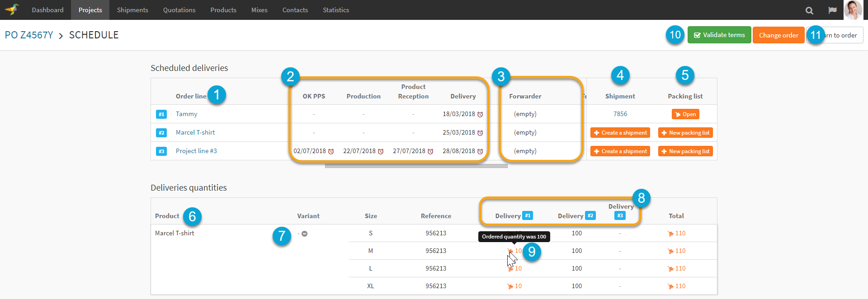Open the search magnifier icon

click(809, 10)
